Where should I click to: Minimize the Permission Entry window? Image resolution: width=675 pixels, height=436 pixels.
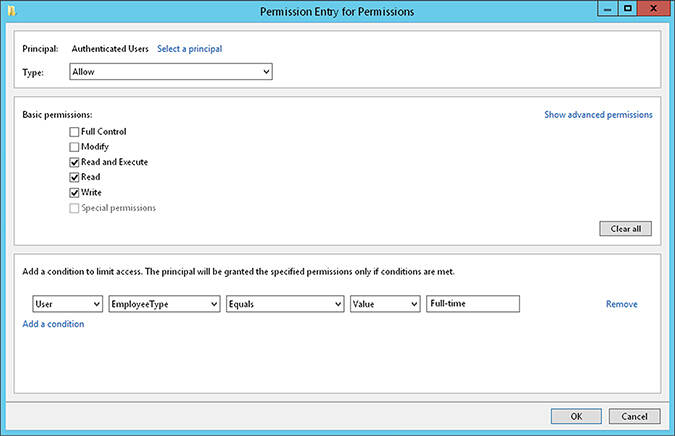(607, 9)
